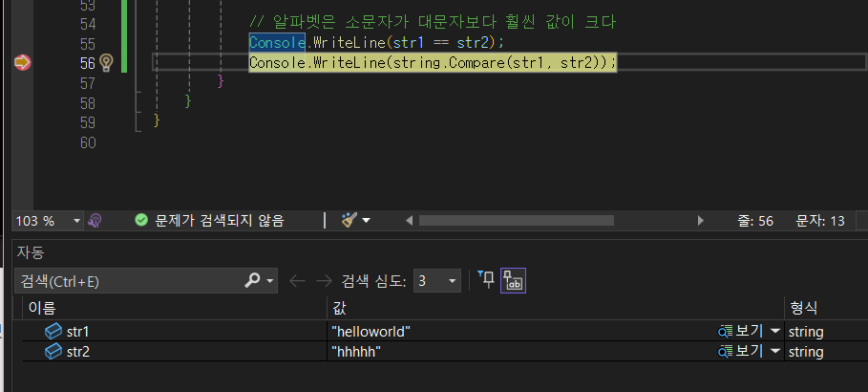Expand the visualizer dropdown arrow for str1

775,332
